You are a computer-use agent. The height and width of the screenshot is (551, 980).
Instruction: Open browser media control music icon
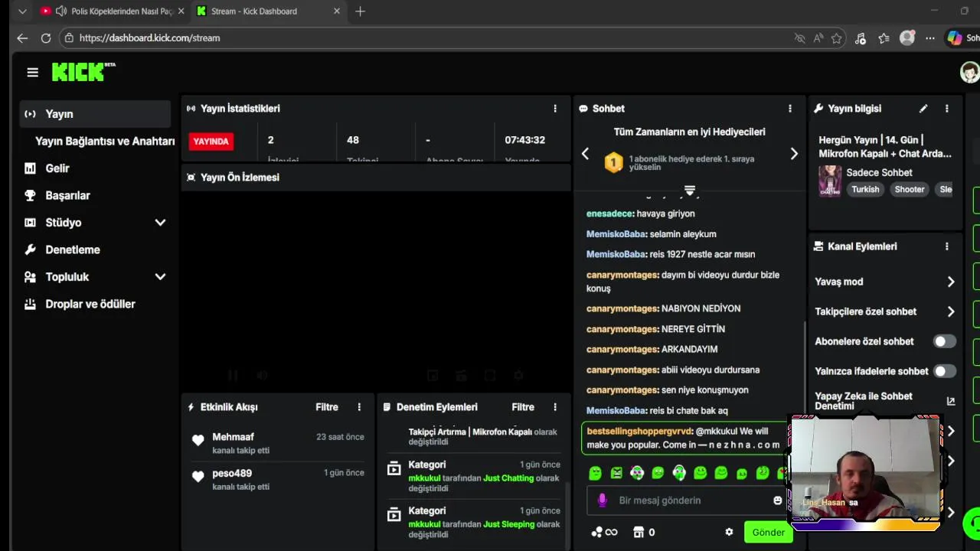pos(861,37)
